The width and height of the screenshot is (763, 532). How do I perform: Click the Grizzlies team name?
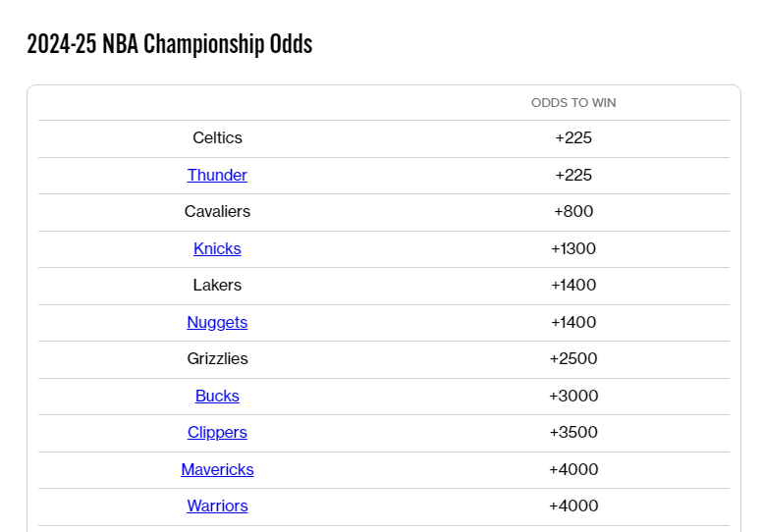(217, 358)
